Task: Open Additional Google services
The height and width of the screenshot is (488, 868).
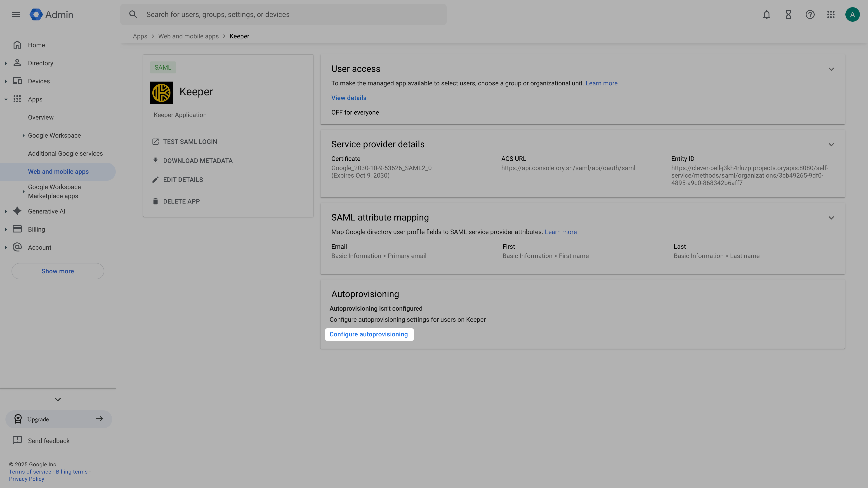Action: click(65, 153)
